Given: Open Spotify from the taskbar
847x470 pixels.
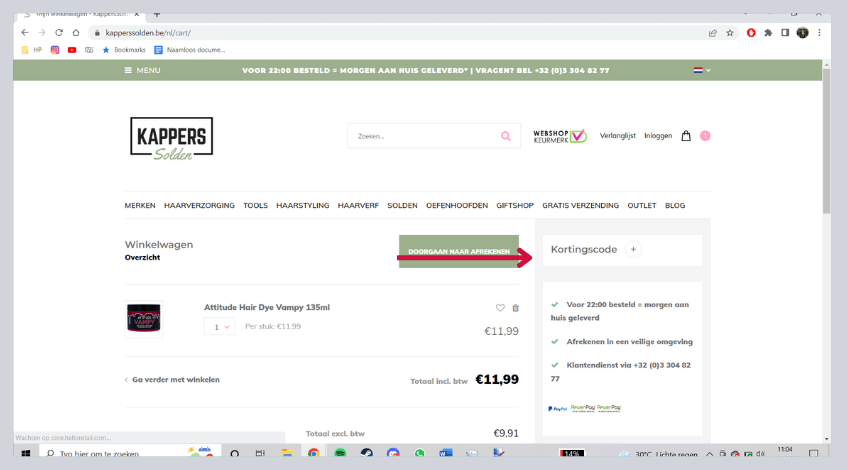Looking at the screenshot, I should (x=340, y=454).
